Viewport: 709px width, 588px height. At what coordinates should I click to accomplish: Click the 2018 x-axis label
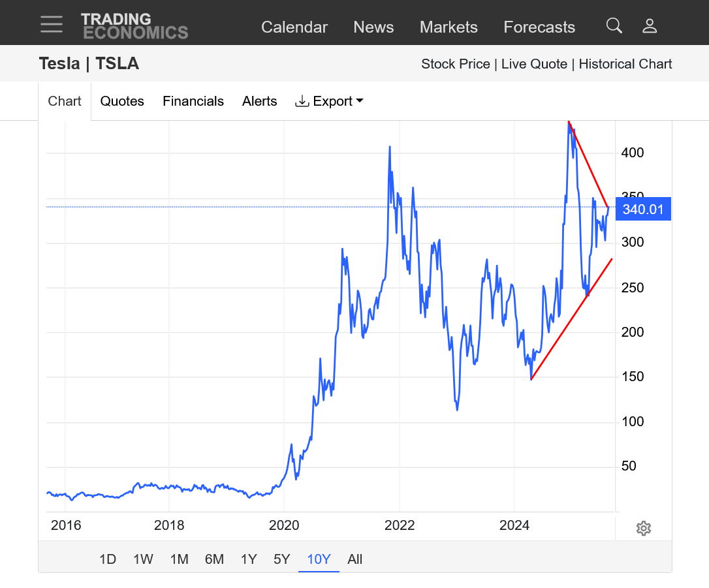169,525
